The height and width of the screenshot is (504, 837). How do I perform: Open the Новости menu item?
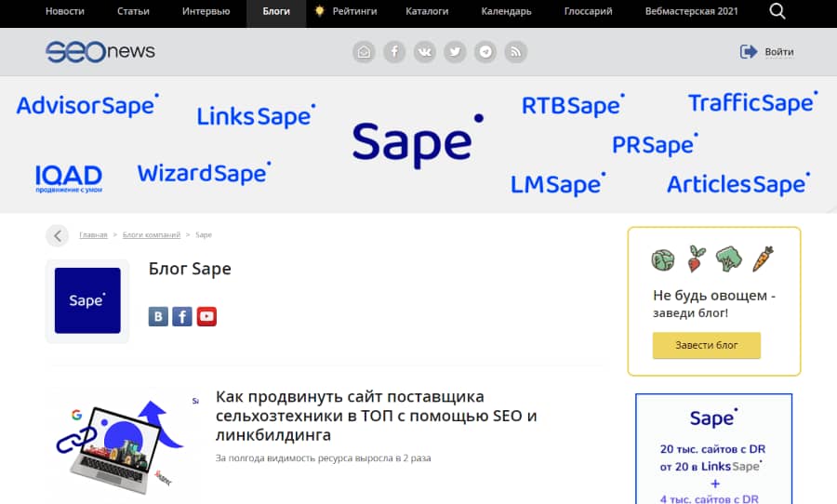[x=64, y=11]
